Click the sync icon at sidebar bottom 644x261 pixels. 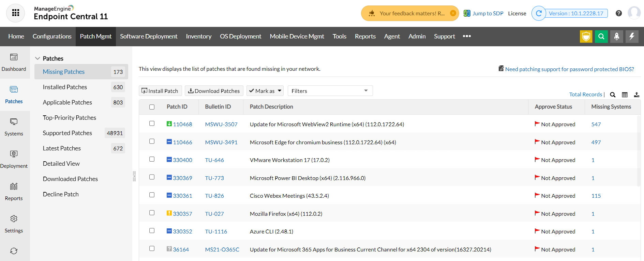point(14,251)
